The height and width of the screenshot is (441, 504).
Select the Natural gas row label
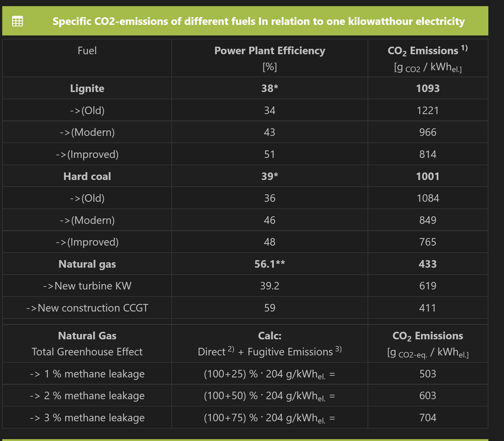tap(87, 264)
